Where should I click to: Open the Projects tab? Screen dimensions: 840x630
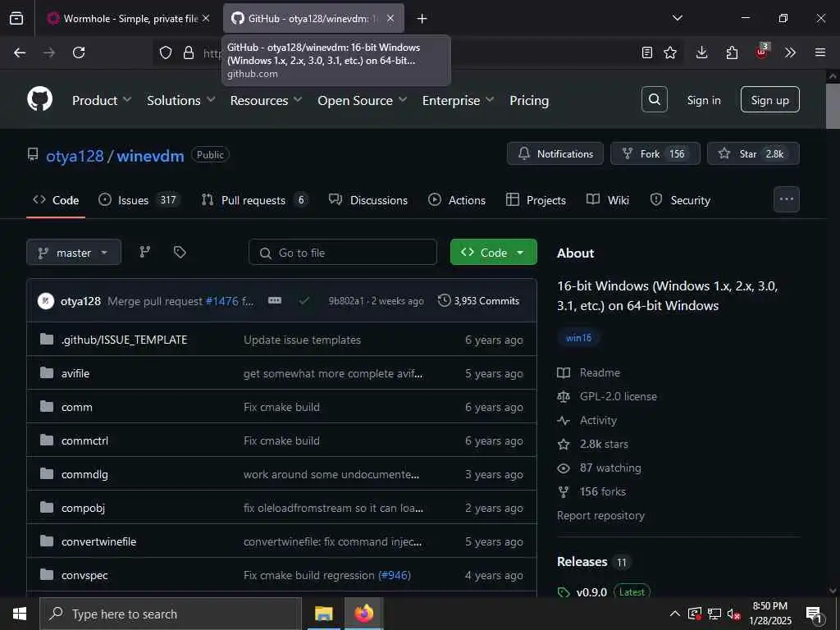pyautogui.click(x=536, y=200)
